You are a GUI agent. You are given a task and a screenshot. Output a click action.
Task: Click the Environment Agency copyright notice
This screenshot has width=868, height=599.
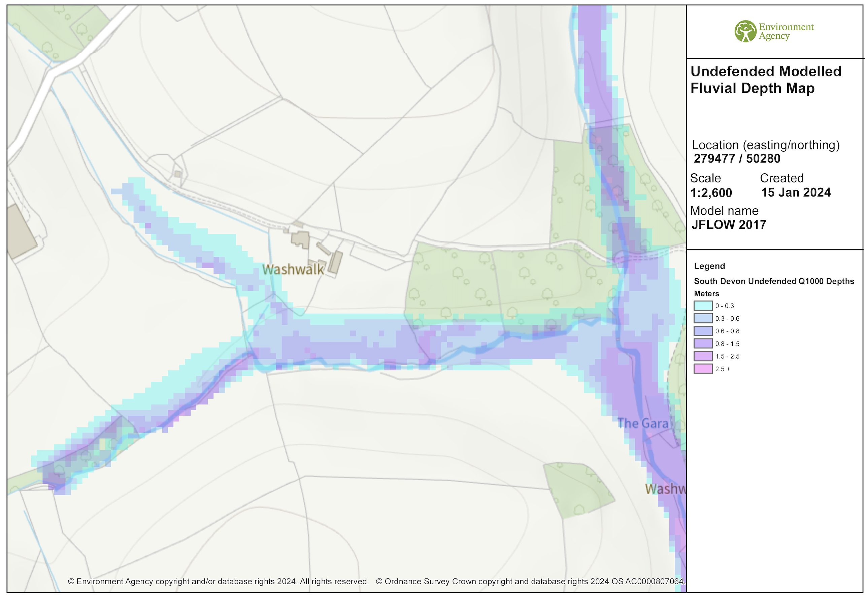pos(218,582)
